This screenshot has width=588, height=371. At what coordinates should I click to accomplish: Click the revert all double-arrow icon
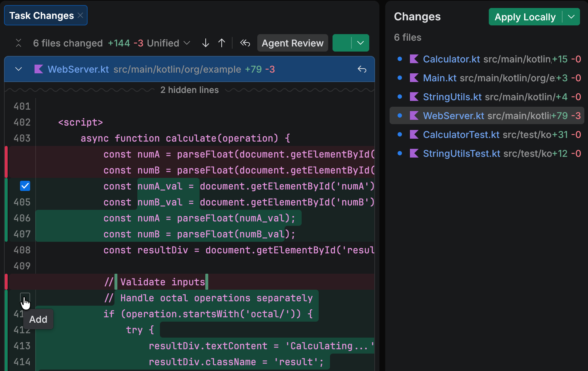click(x=245, y=43)
